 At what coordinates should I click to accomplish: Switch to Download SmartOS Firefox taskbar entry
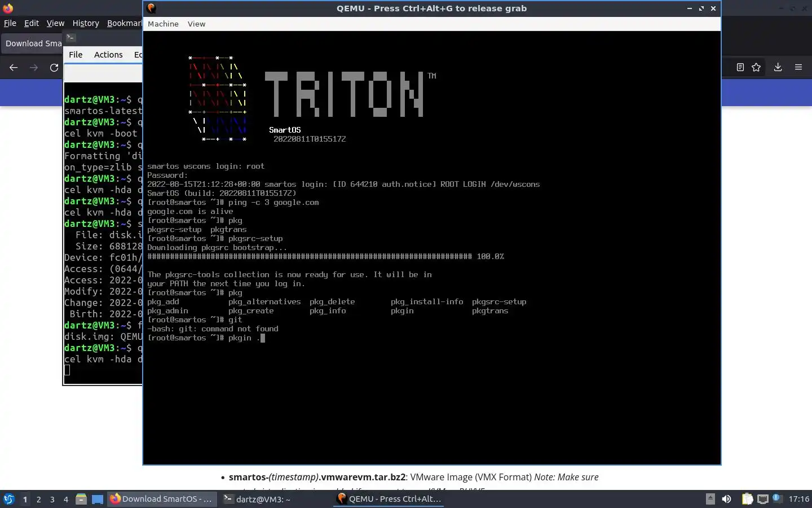[x=162, y=499]
